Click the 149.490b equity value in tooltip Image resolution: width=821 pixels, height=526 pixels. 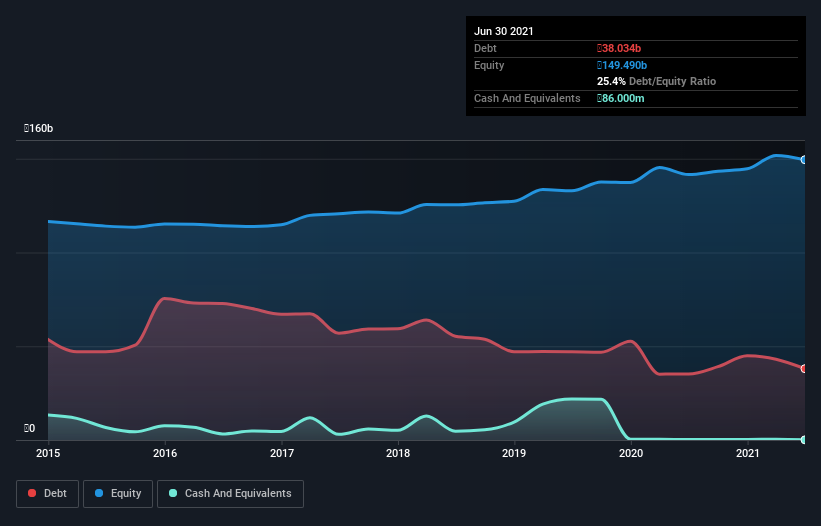[x=622, y=65]
